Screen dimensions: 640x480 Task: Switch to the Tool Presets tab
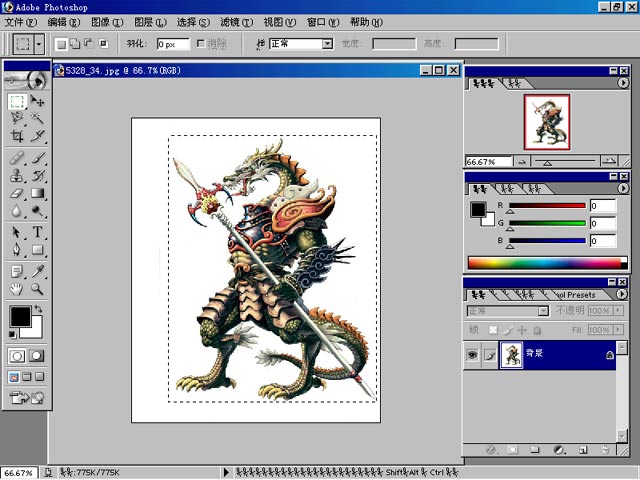click(576, 295)
